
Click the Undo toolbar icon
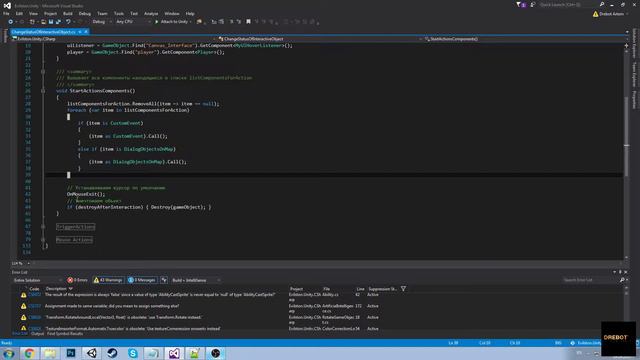[68, 22]
